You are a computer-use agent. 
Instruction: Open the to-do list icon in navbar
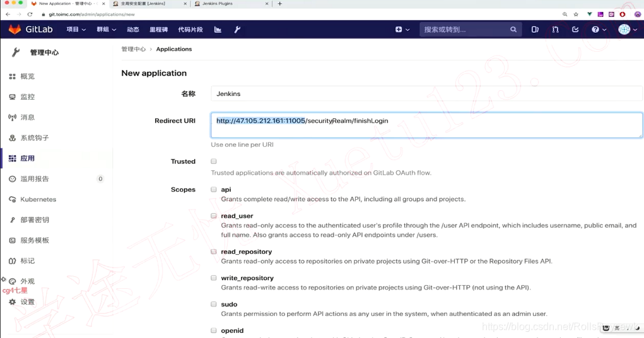[575, 30]
